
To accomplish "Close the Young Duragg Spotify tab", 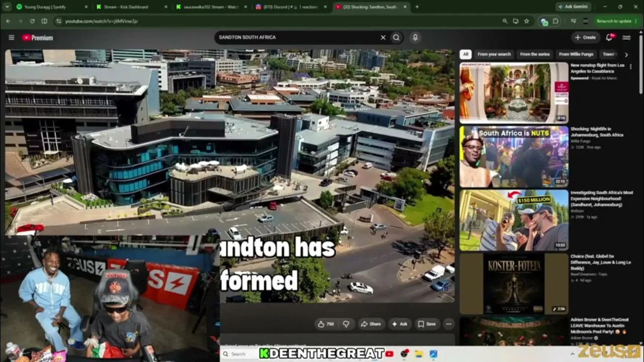I will tap(86, 7).
